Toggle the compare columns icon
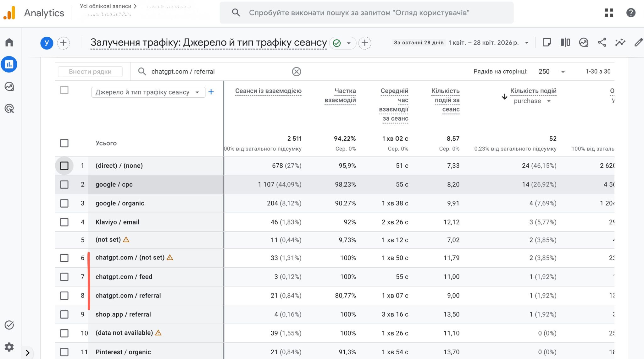Image resolution: width=644 pixels, height=359 pixels. 565,42
